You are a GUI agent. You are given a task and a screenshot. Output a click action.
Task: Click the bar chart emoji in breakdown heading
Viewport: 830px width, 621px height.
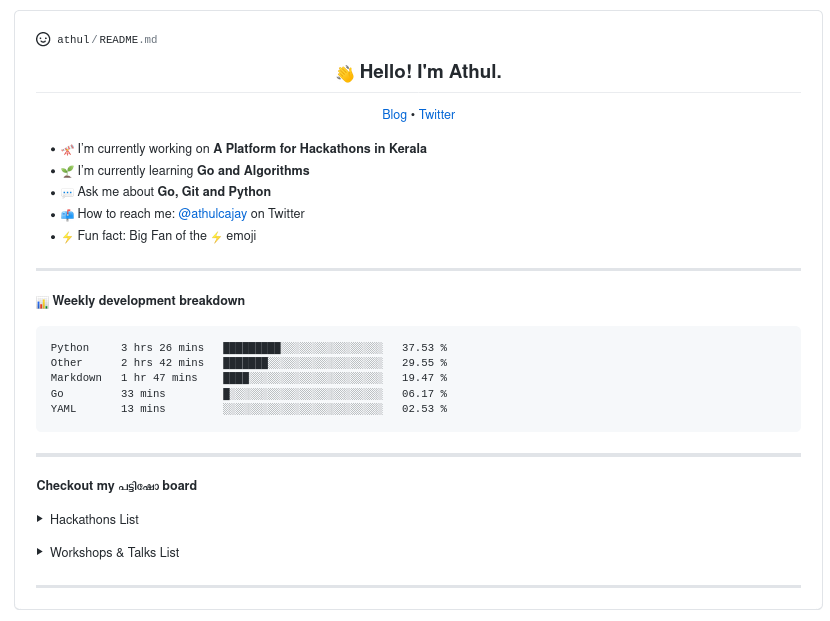click(43, 301)
